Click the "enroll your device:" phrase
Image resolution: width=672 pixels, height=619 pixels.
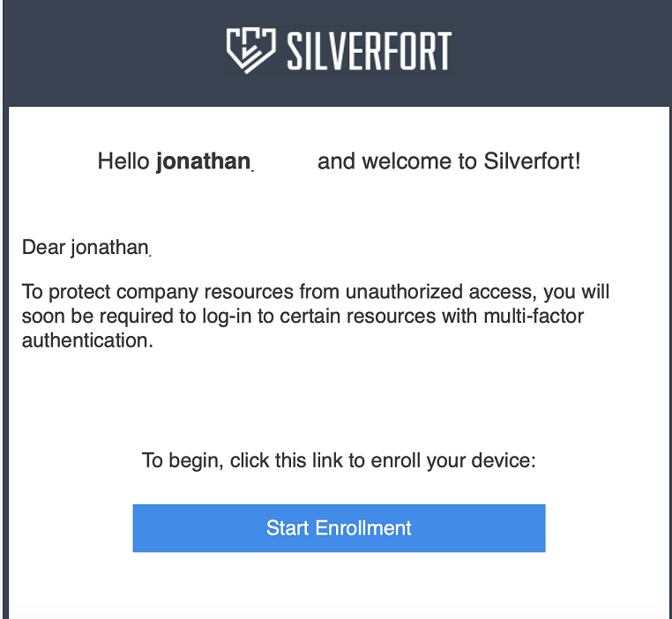pos(453,461)
